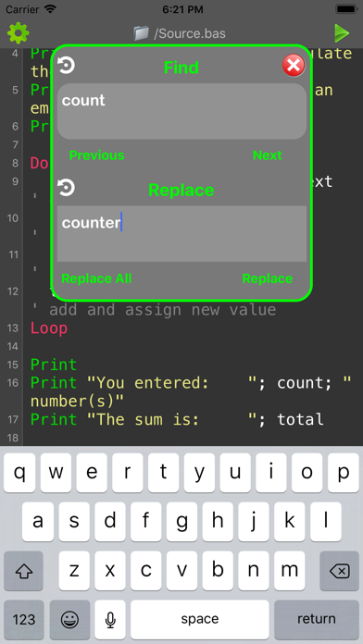Screen dimensions: 363x644
Task: Tap the y key
Action: tap(199, 472)
